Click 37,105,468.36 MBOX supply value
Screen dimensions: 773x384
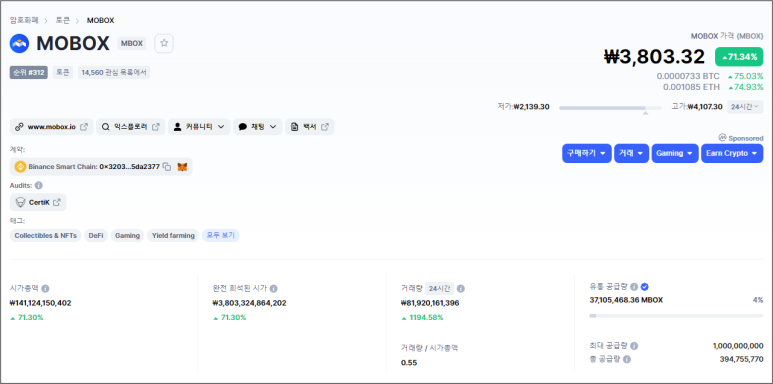(x=626, y=300)
